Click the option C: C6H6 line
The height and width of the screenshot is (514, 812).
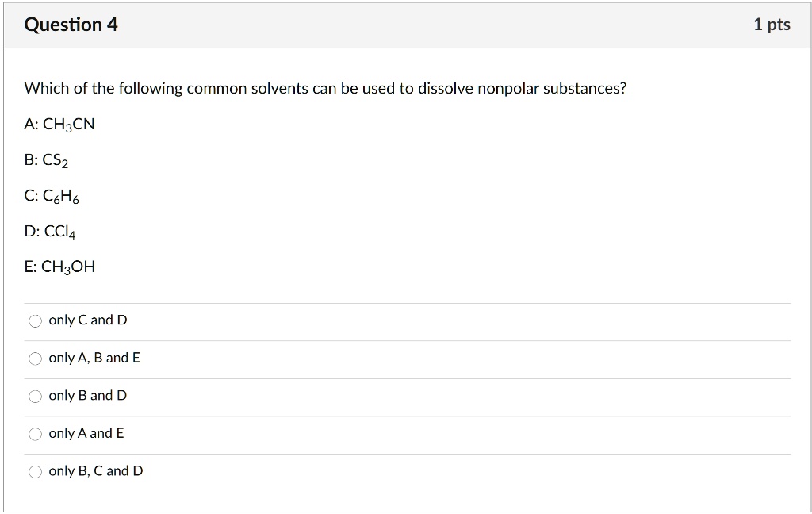tap(52, 195)
